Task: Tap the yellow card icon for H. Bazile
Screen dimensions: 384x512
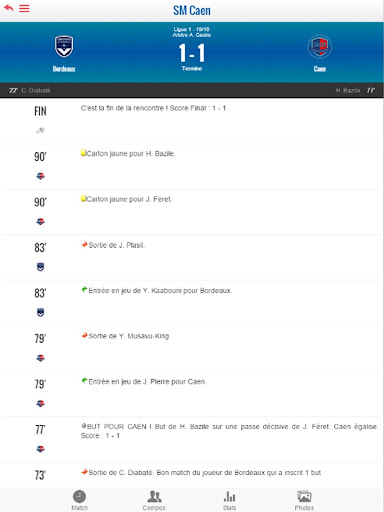Action: (83, 153)
